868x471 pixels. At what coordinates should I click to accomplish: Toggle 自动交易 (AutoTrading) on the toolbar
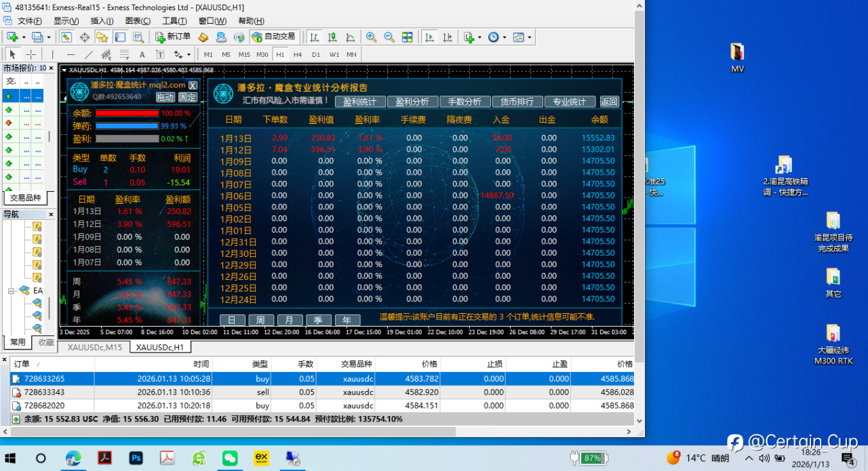pyautogui.click(x=273, y=37)
